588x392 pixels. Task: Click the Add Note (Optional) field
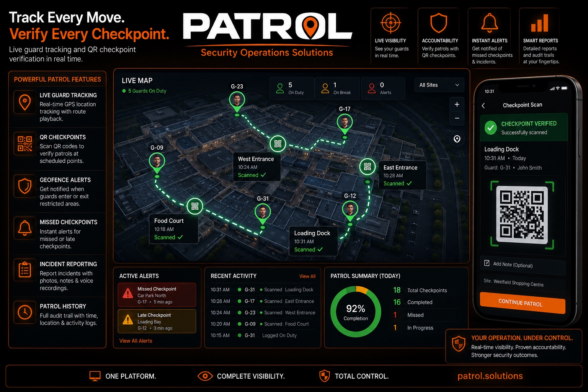523,265
